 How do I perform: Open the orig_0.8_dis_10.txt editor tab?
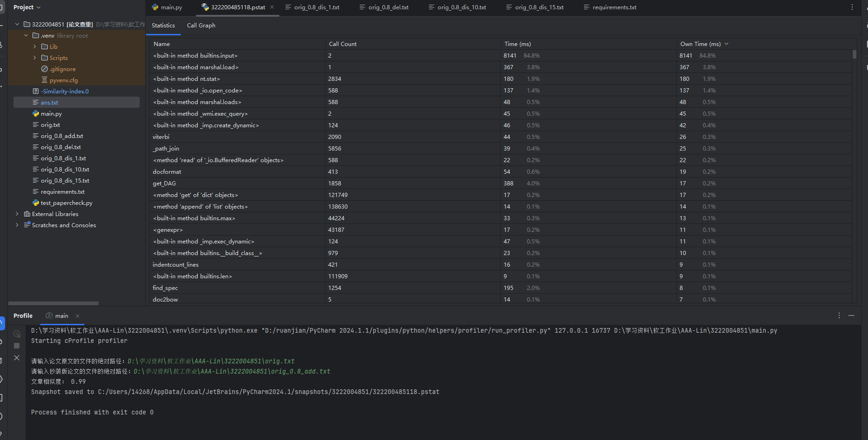pyautogui.click(x=457, y=7)
